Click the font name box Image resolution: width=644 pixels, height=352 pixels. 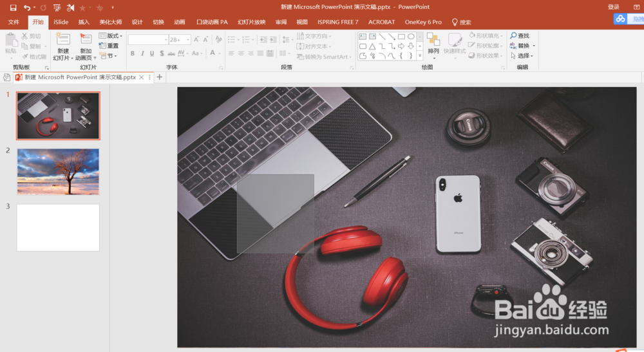[x=148, y=40]
